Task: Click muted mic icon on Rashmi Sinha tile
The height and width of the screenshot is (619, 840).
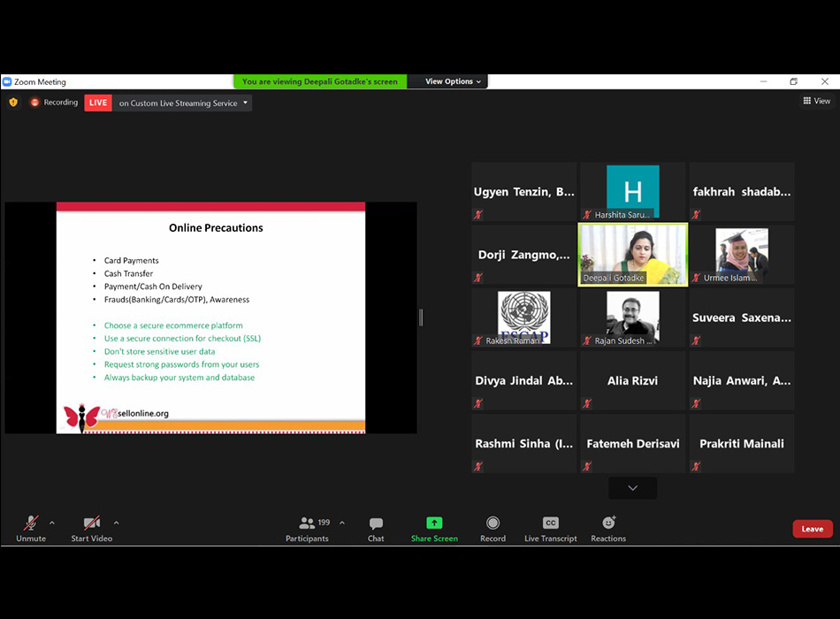Action: coord(478,466)
